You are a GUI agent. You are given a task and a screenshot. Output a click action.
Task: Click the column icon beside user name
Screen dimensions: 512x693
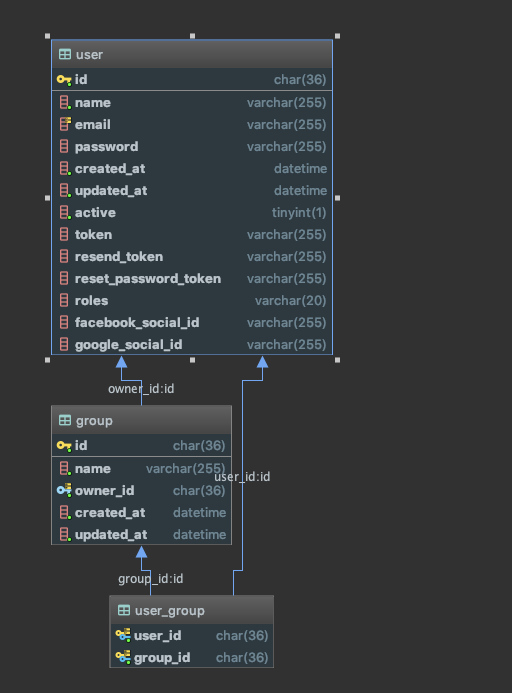pyautogui.click(x=65, y=103)
